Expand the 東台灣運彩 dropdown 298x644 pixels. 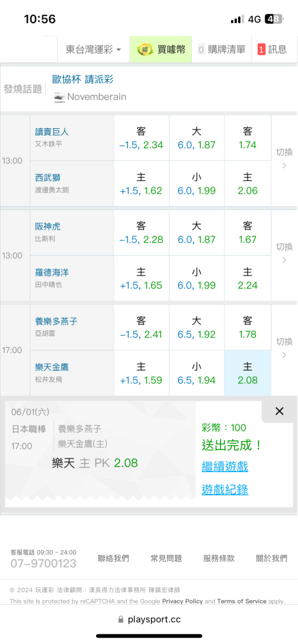click(x=94, y=50)
